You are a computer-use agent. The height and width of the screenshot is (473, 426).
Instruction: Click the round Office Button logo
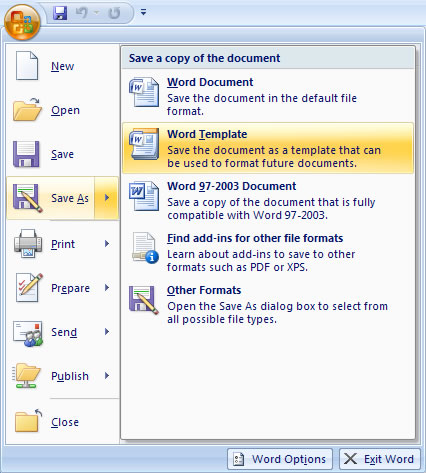click(x=22, y=22)
